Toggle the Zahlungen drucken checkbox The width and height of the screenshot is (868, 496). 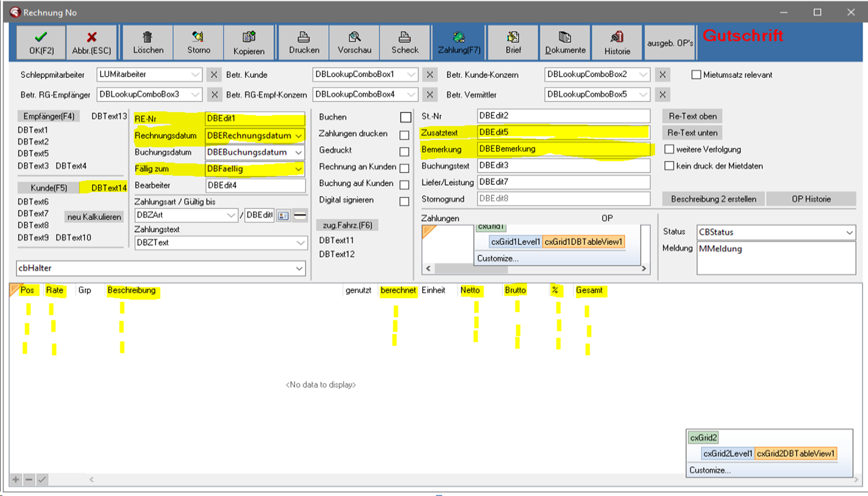pyautogui.click(x=404, y=135)
